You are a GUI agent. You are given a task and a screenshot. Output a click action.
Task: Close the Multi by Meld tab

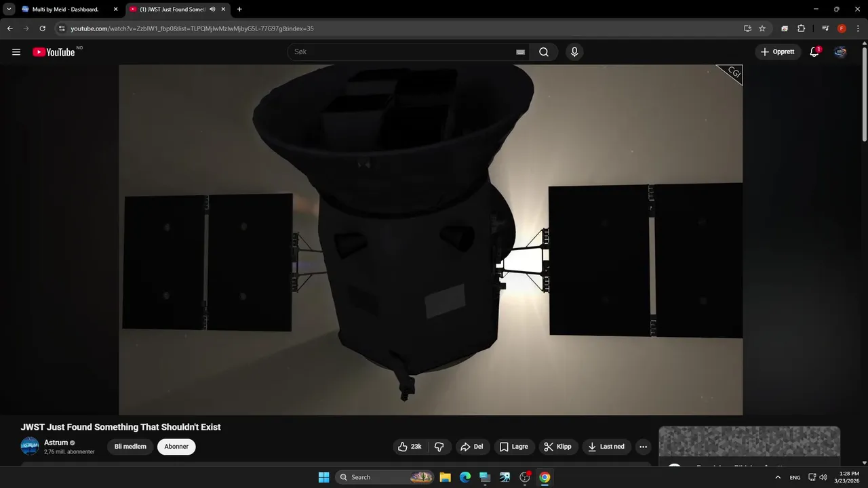coord(115,9)
